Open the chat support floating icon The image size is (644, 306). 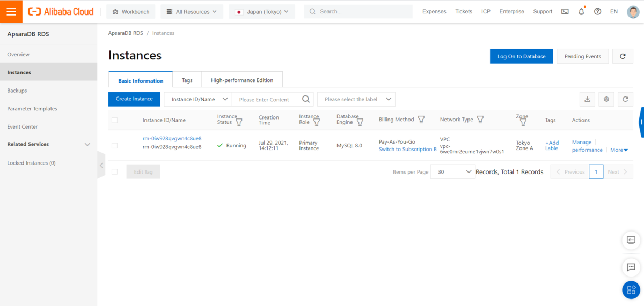coord(631,267)
